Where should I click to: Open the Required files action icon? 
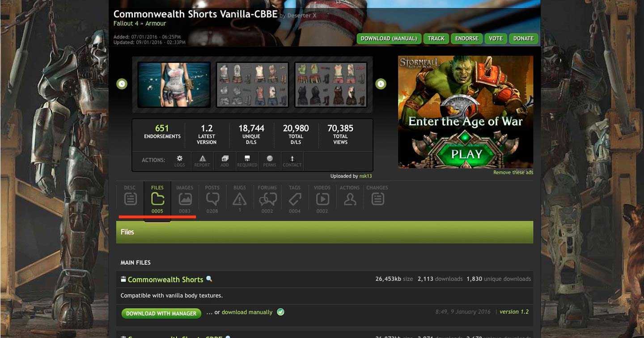[247, 161]
